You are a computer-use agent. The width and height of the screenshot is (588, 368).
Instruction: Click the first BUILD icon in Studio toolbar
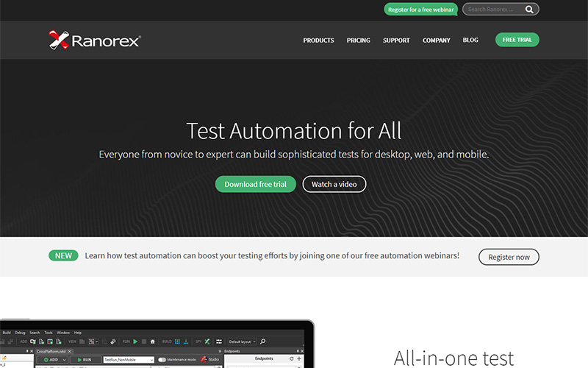click(x=177, y=342)
